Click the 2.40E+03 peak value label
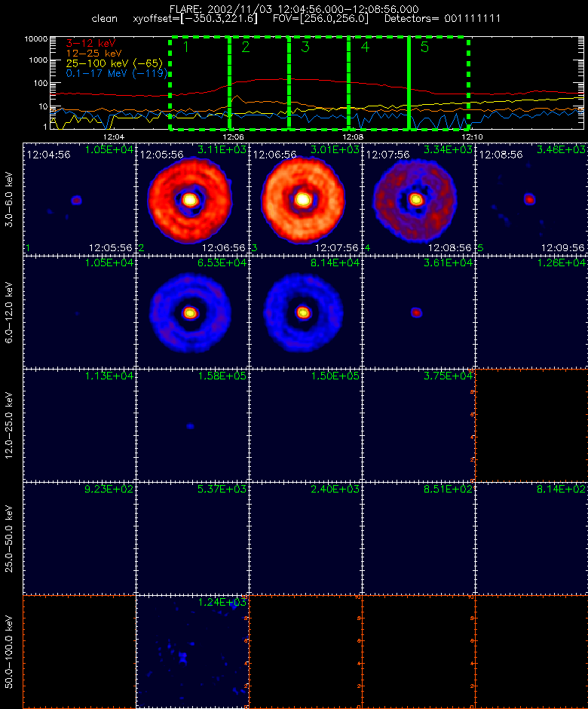The height and width of the screenshot is (709, 588). click(x=335, y=489)
